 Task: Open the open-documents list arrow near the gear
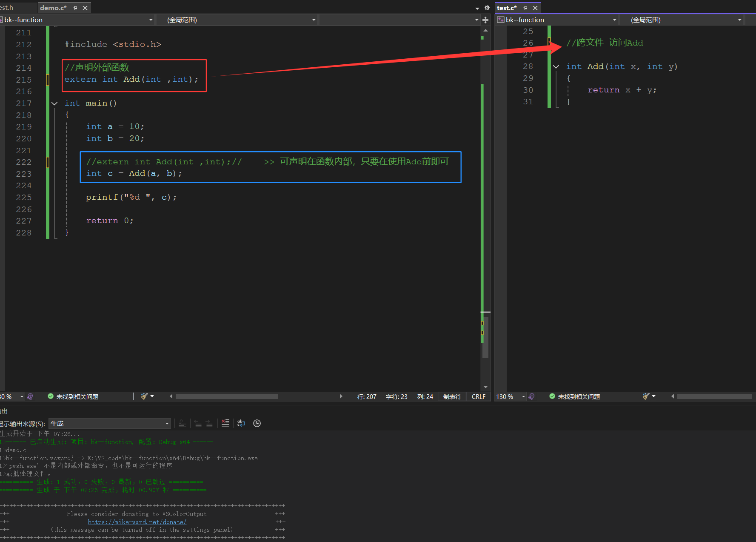pyautogui.click(x=477, y=9)
